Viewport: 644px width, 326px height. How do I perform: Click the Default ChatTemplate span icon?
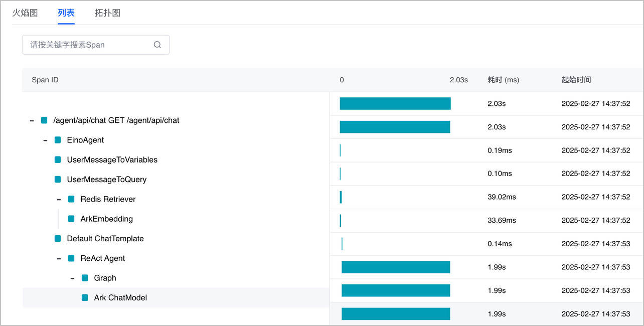[x=58, y=238]
